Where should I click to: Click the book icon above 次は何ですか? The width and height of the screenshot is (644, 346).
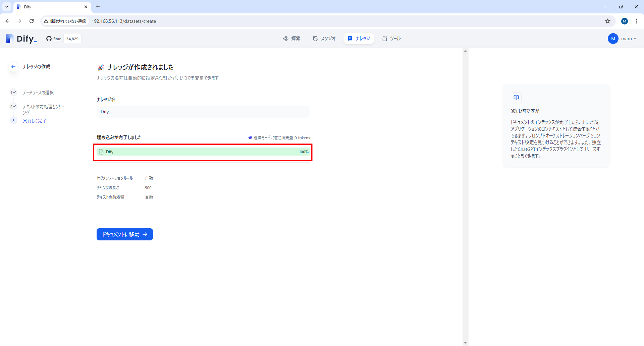pyautogui.click(x=516, y=97)
